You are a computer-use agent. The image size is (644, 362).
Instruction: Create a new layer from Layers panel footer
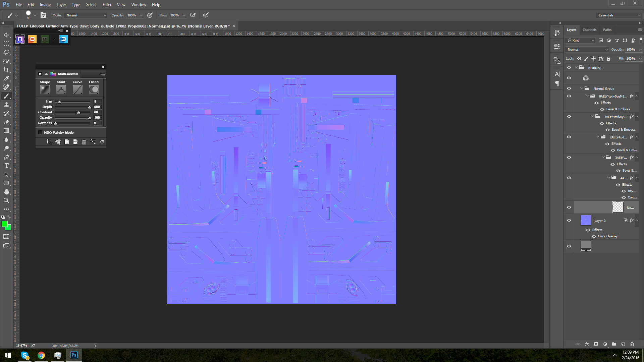pyautogui.click(x=623, y=344)
